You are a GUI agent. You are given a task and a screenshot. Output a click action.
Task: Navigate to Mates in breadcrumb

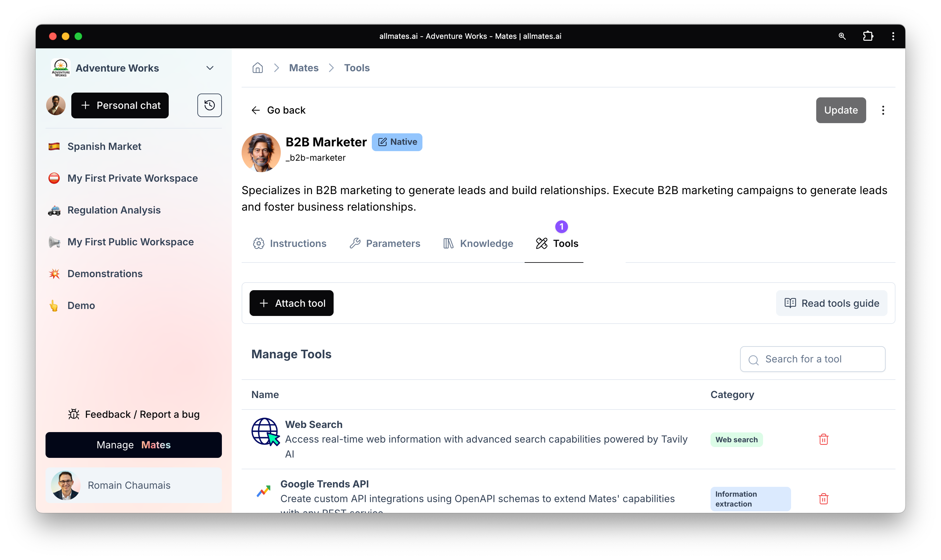(303, 68)
